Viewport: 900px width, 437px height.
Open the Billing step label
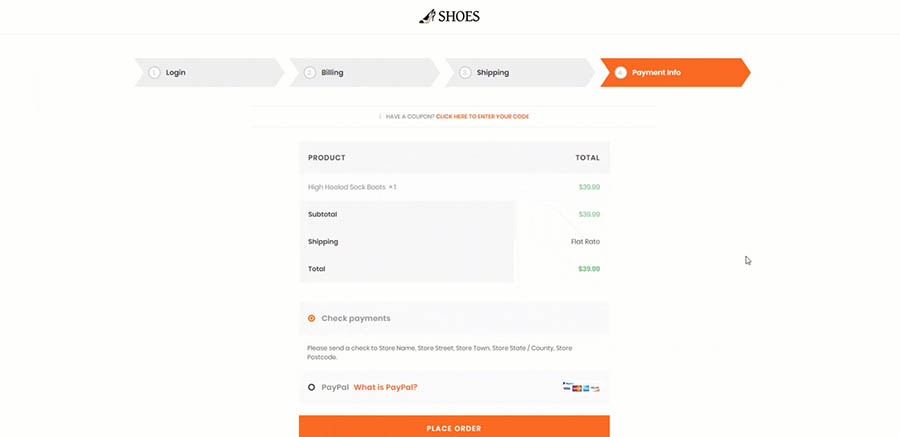[332, 73]
